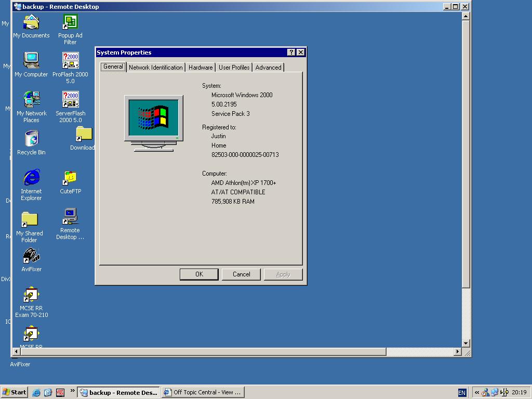Close the System Properties dialog

301,52
